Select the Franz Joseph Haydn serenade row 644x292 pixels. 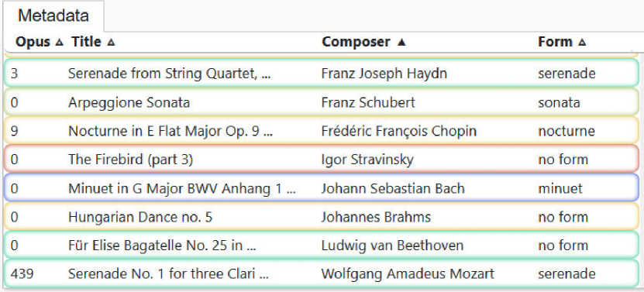tap(321, 73)
